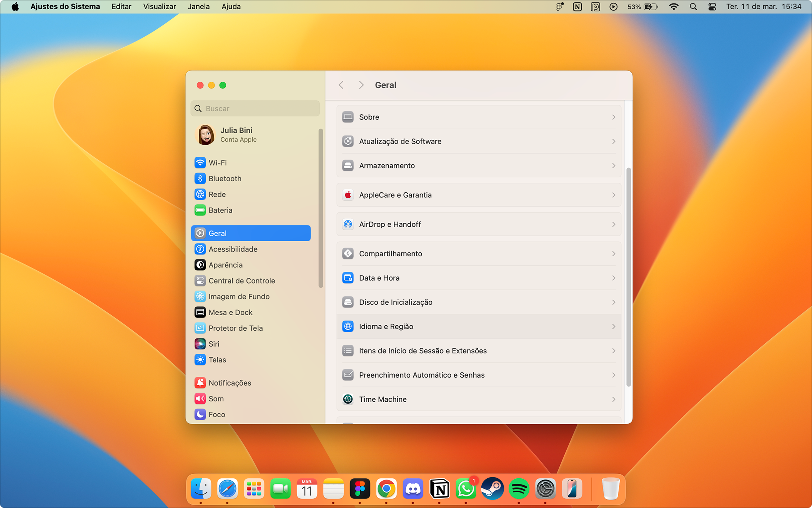
Task: Expand Armazenamento row chevron
Action: [x=613, y=165]
